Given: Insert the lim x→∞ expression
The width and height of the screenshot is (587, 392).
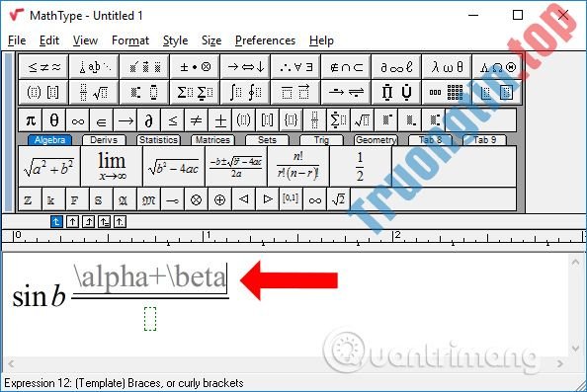Looking at the screenshot, I should 112,167.
